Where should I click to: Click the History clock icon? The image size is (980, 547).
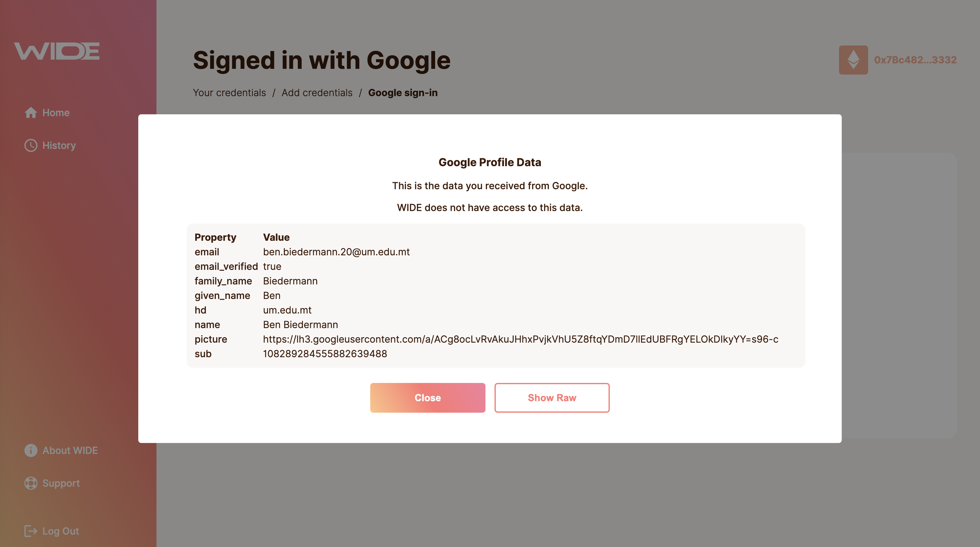(31, 145)
